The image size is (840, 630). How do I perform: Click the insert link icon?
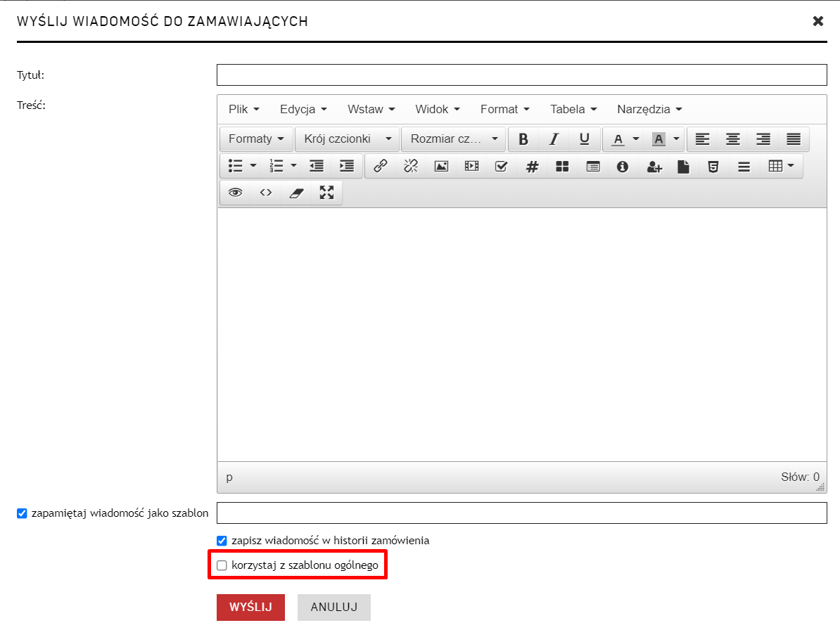pos(381,167)
